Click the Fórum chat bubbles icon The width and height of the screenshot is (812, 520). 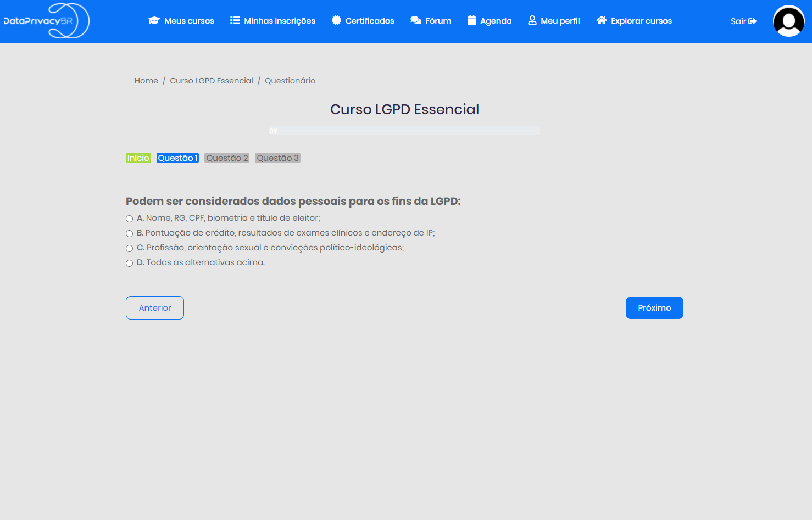[416, 20]
